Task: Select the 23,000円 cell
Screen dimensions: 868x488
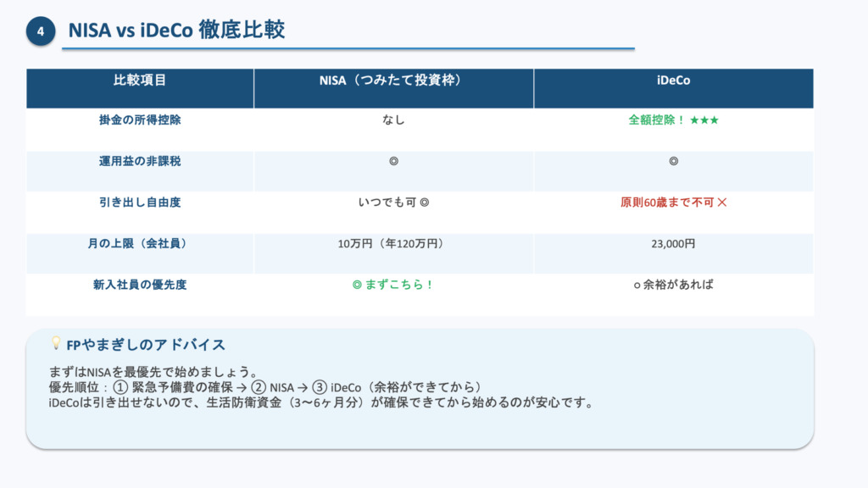Action: (x=673, y=244)
